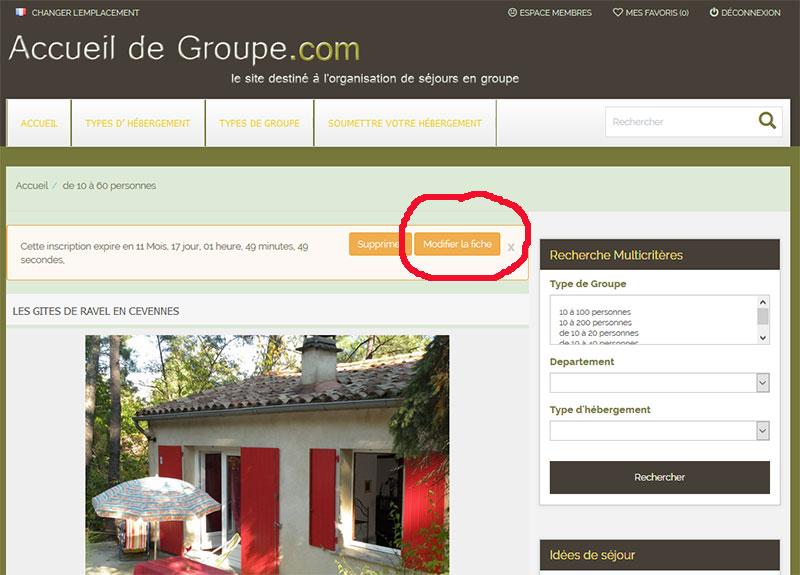Open the Types d'hébergement menu
800x575 pixels.
[x=138, y=123]
